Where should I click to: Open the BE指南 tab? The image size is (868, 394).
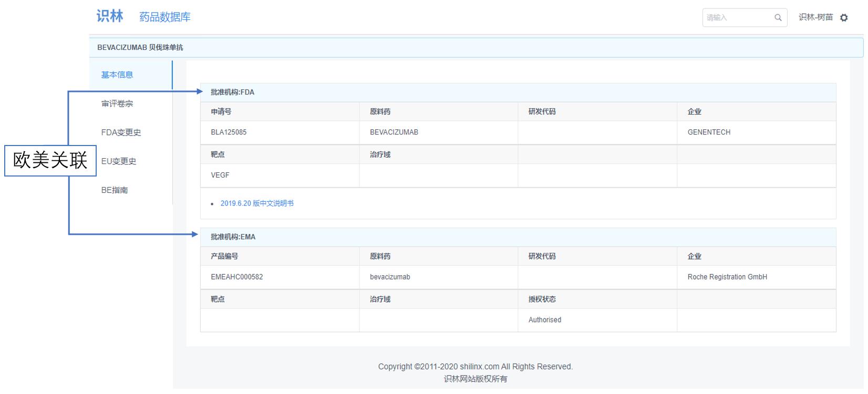115,190
